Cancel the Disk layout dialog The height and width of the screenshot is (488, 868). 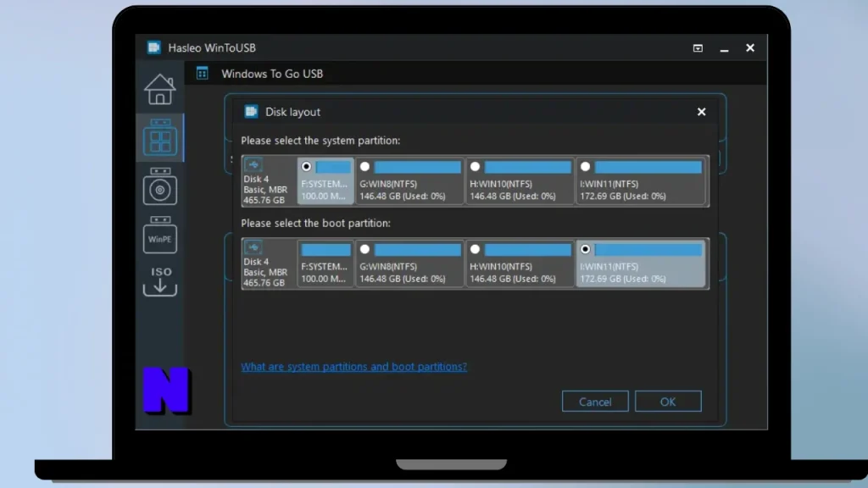[x=595, y=402]
